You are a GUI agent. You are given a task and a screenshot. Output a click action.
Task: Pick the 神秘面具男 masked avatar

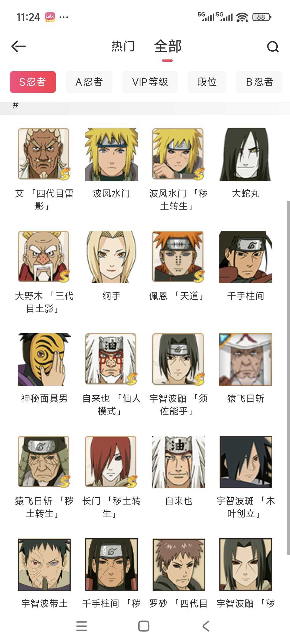(x=44, y=359)
